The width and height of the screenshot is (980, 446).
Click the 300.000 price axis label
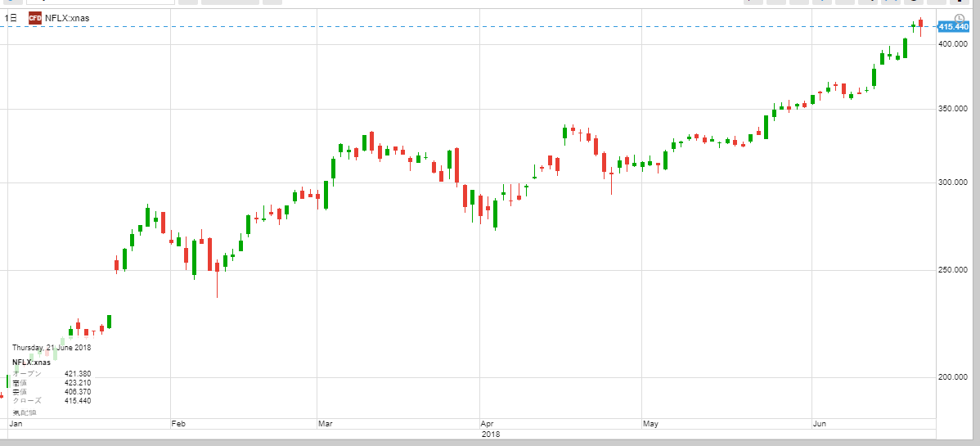(x=954, y=182)
